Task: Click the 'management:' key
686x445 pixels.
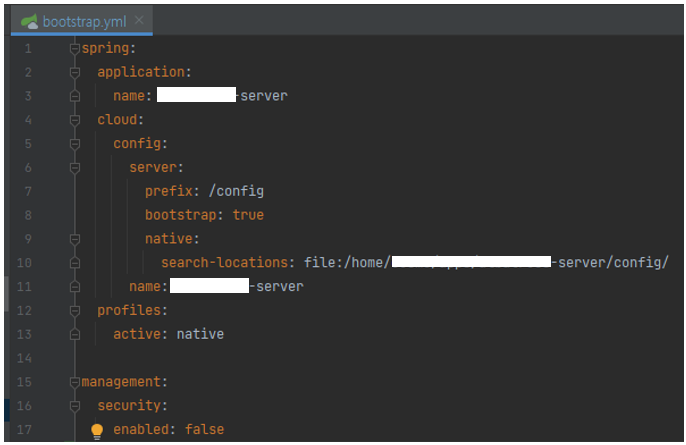Action: coord(125,382)
